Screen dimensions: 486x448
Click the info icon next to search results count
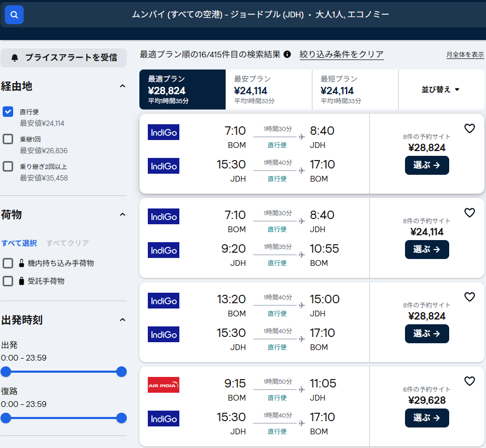point(287,54)
